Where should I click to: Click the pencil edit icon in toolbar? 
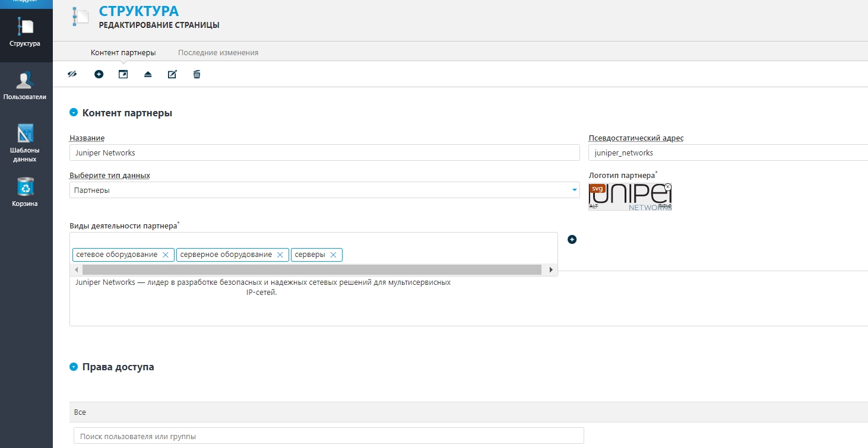point(172,74)
